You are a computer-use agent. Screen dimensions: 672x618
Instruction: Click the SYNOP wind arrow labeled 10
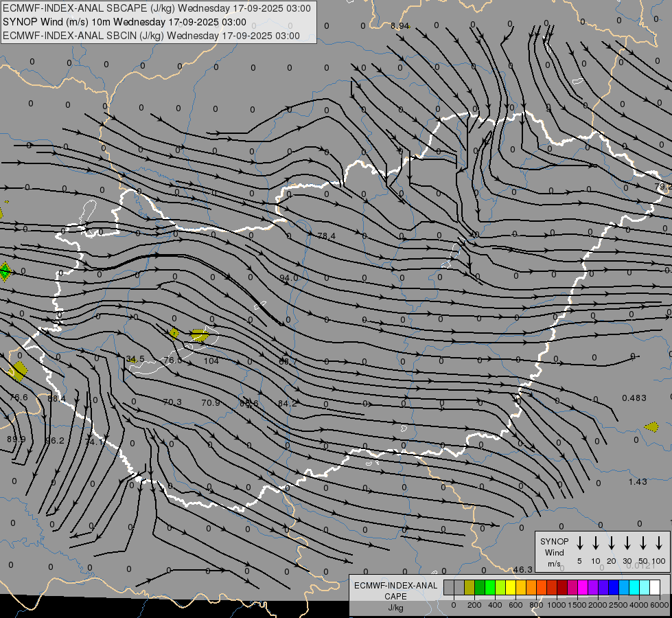tap(595, 543)
